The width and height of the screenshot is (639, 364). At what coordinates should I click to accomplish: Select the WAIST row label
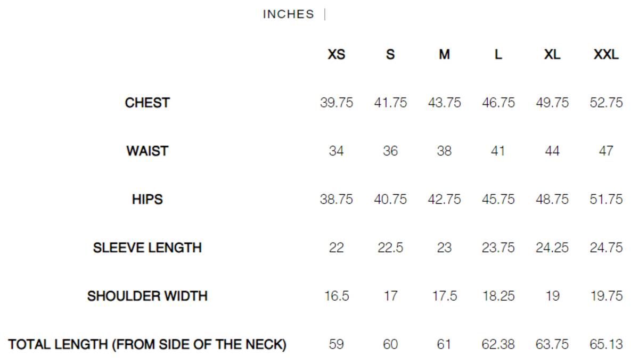pos(148,151)
